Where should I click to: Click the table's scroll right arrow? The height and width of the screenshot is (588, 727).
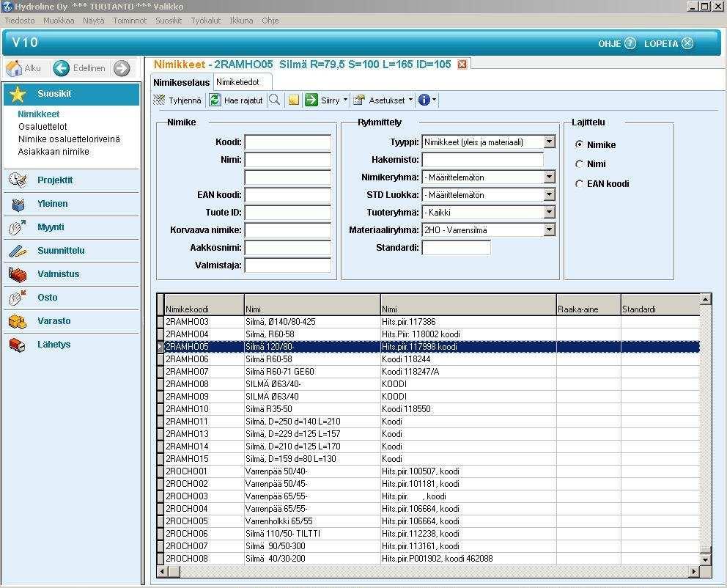(x=694, y=571)
